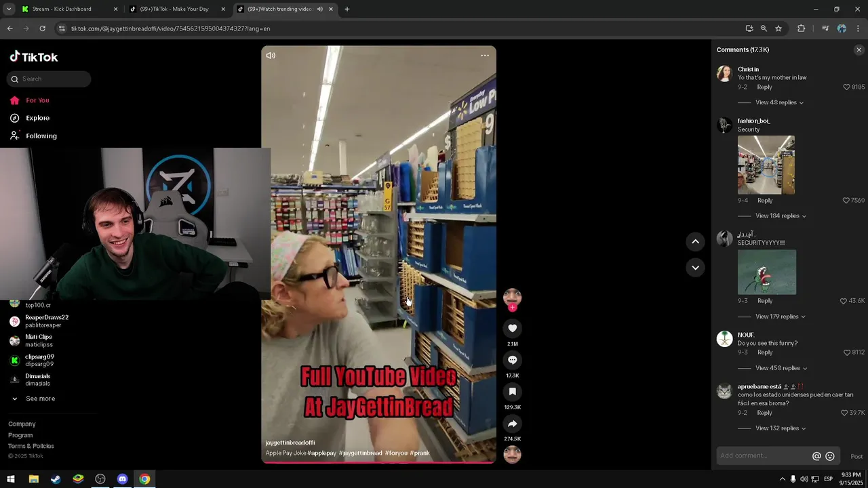The width and height of the screenshot is (868, 488).
Task: Open emoji picker in comment box
Action: tap(829, 456)
